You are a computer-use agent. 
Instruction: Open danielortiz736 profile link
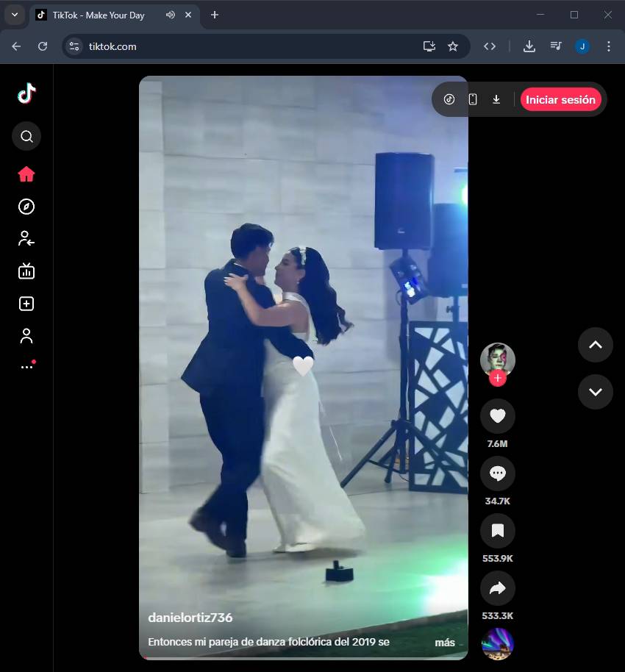[190, 618]
